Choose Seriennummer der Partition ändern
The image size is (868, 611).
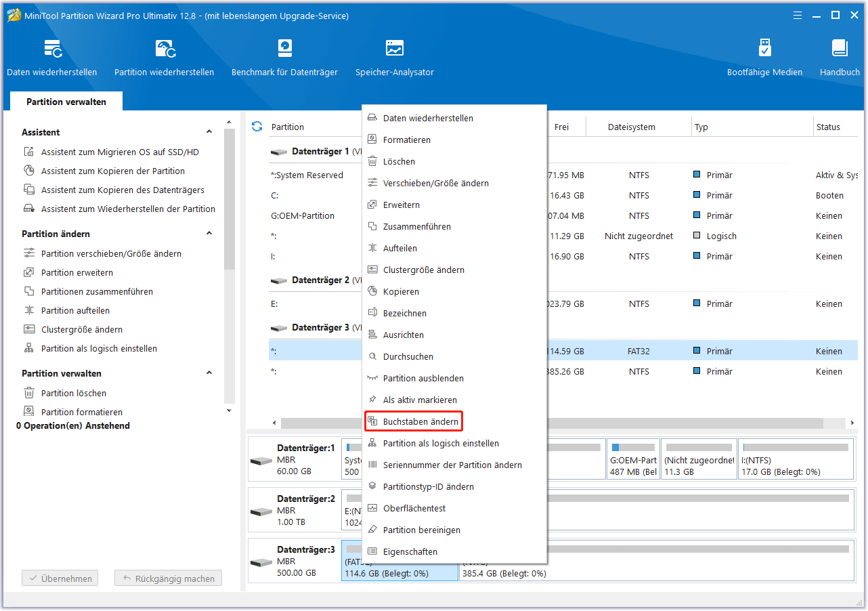[454, 465]
